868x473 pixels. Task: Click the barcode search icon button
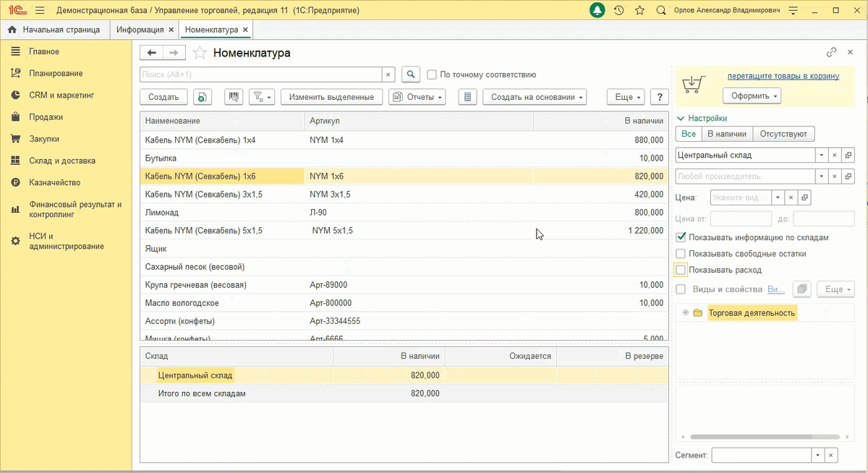click(234, 97)
